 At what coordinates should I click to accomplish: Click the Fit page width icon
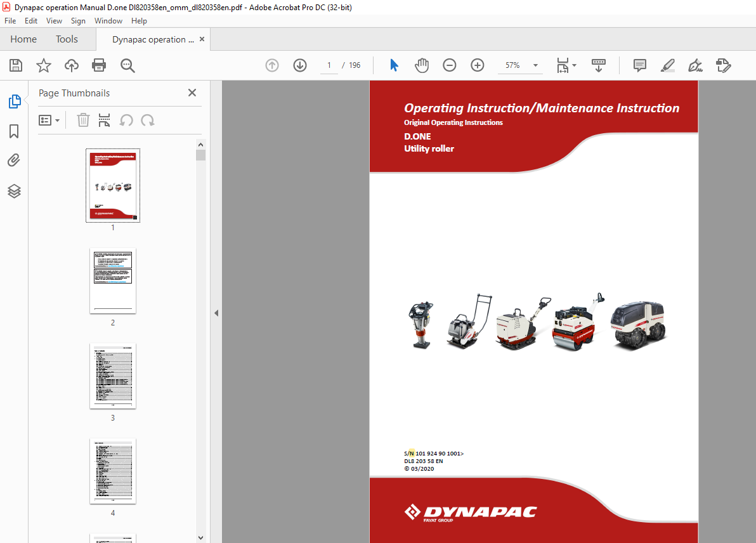563,65
